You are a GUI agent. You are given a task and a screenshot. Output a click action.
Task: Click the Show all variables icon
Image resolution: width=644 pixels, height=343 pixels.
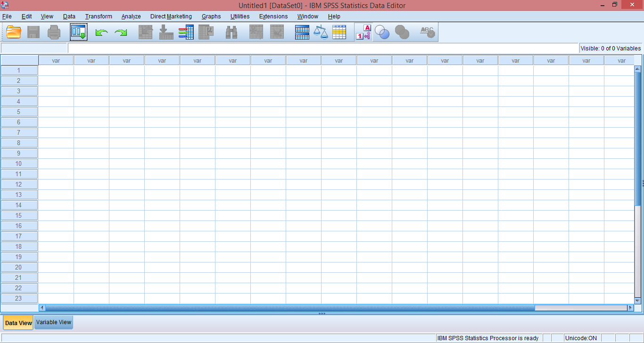pyautogui.click(x=402, y=32)
